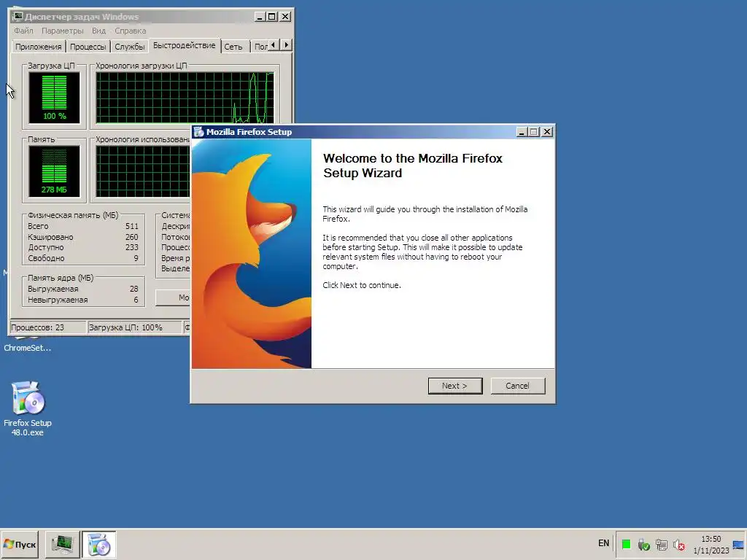Click Загрузка ЦП: 100% status entry
This screenshot has width=747, height=560.
pyautogui.click(x=134, y=327)
